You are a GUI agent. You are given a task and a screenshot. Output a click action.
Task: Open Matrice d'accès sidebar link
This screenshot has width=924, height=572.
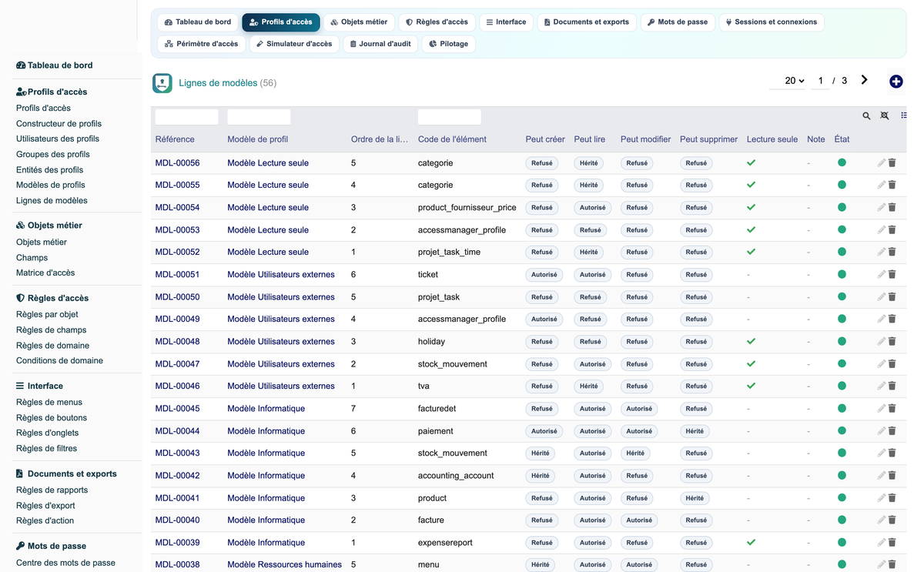(45, 273)
